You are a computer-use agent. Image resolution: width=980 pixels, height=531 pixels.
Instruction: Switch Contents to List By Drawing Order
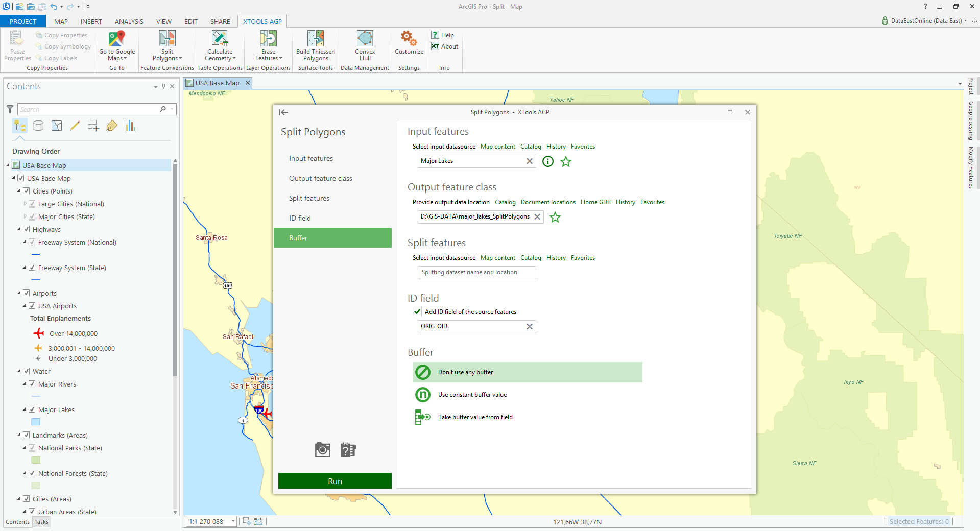coord(20,126)
